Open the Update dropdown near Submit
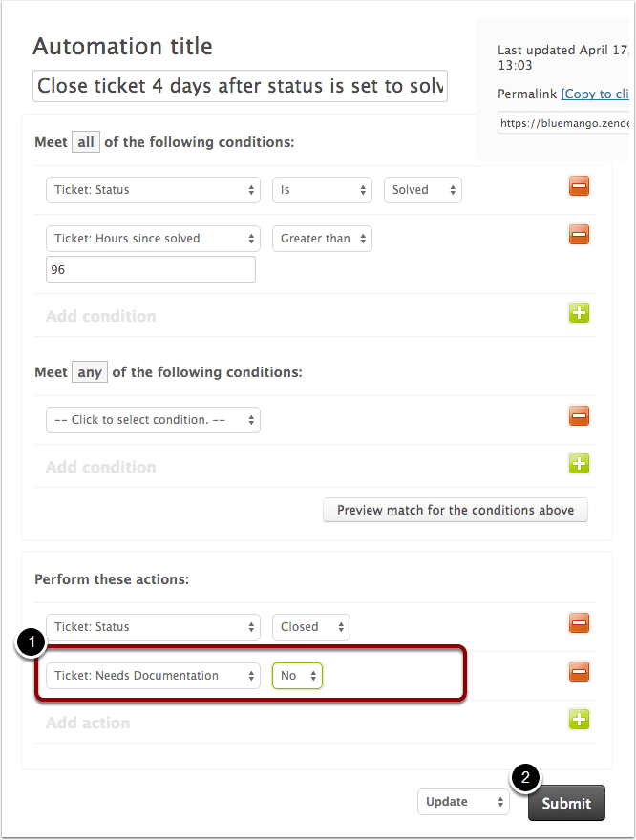This screenshot has height=840, width=636. point(463,802)
